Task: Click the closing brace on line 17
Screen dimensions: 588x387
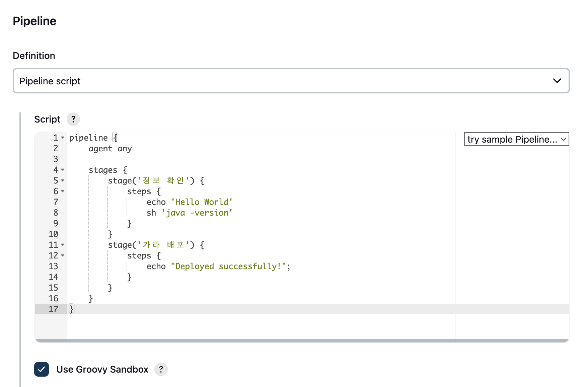Action: 71,309
